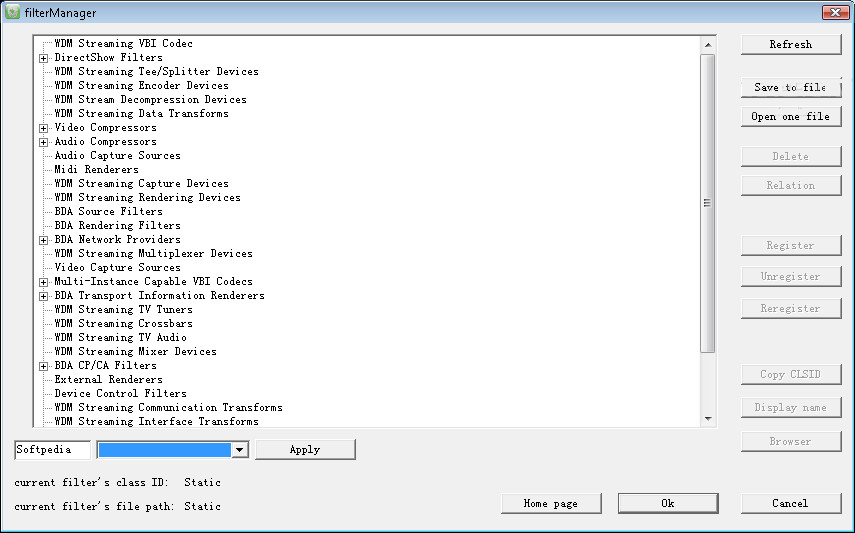Select WDM Streaming Crossbars item

123,324
